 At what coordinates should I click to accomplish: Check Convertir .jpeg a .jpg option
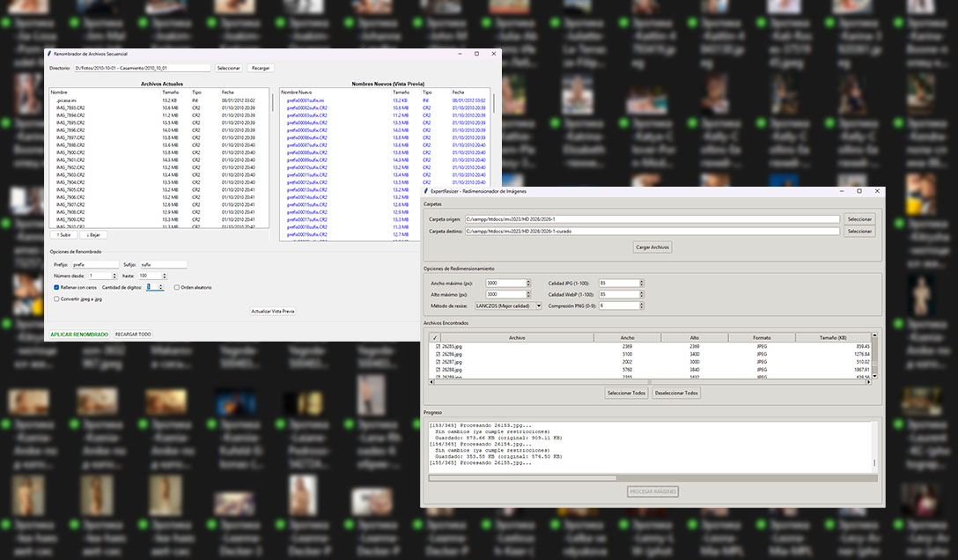coord(56,299)
